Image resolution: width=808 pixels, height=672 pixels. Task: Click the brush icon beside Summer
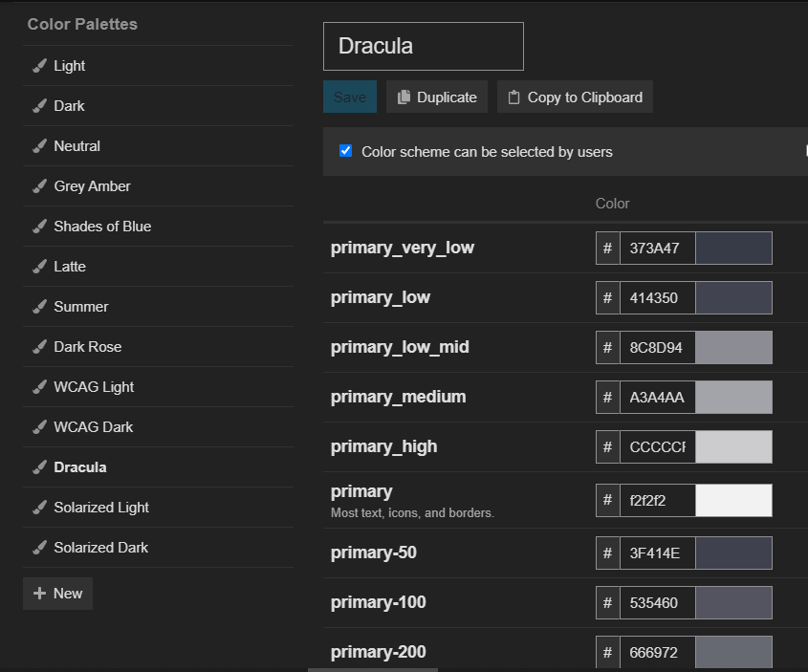click(39, 307)
